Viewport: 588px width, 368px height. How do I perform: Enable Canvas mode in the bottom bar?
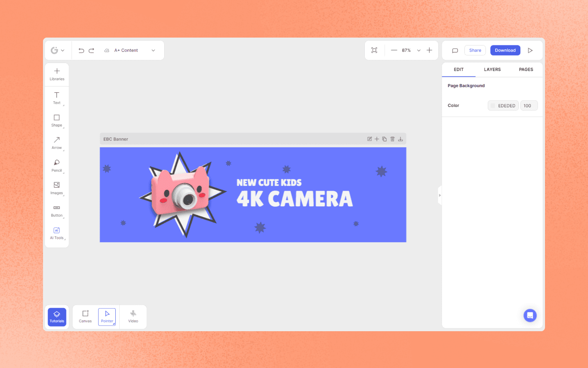tap(85, 316)
